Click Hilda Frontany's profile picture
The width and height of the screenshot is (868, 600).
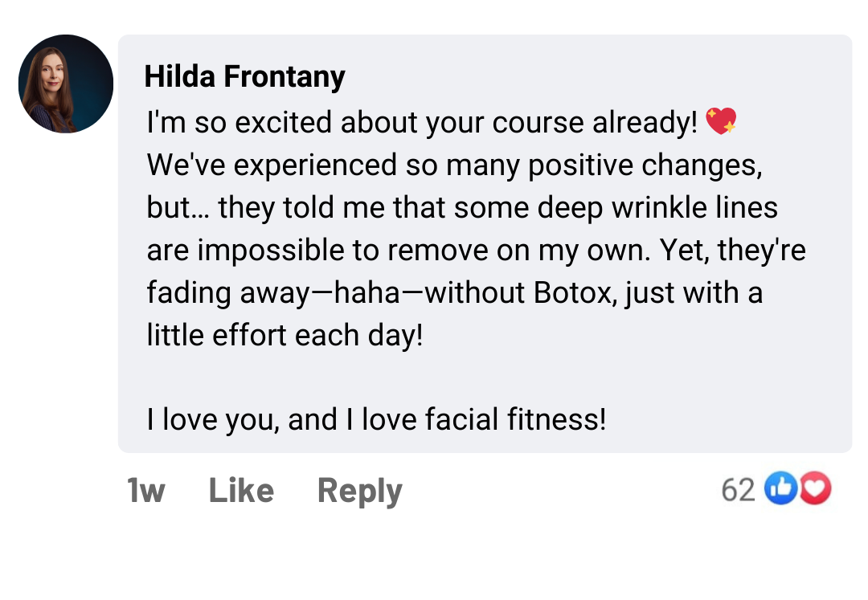[66, 84]
